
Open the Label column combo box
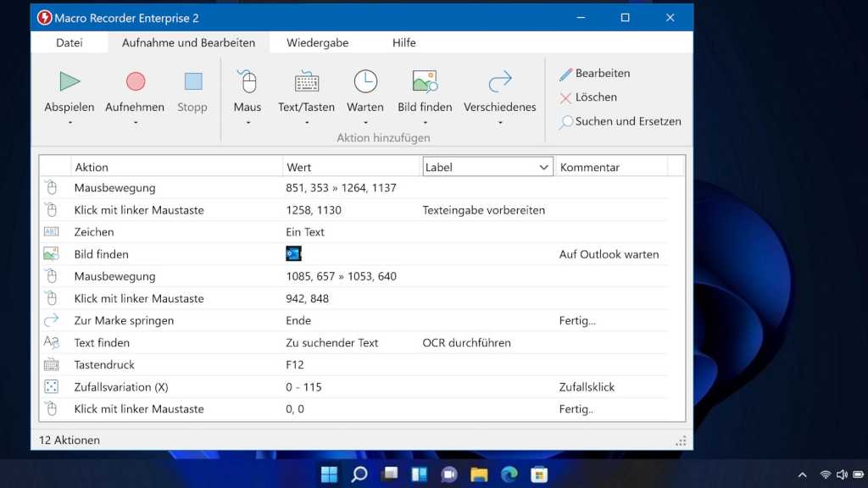tap(487, 167)
